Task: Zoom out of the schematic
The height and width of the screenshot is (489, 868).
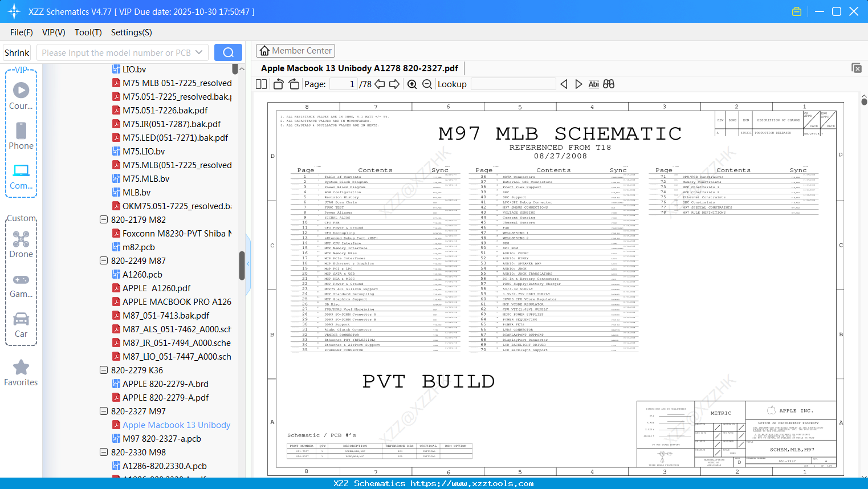Action: (x=427, y=84)
